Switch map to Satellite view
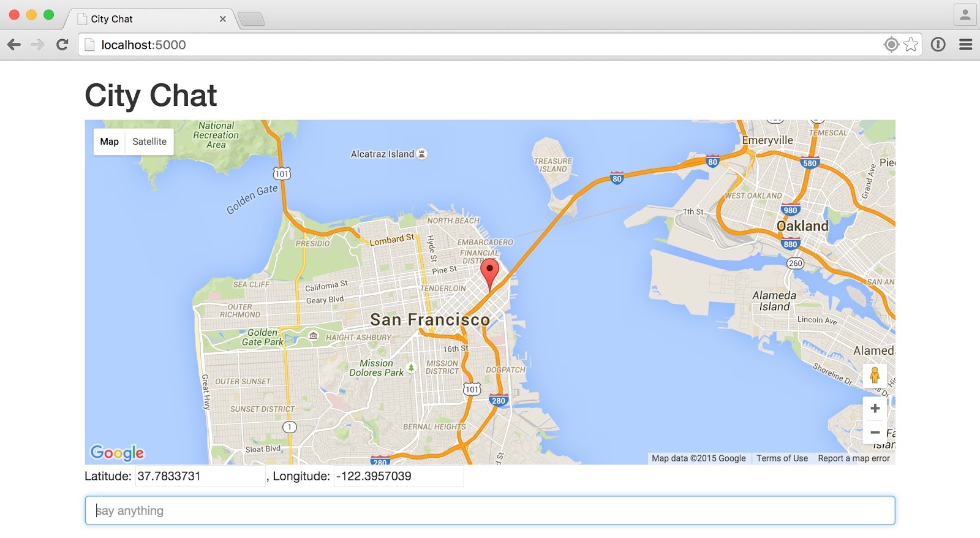The width and height of the screenshot is (980, 538). pyautogui.click(x=149, y=142)
